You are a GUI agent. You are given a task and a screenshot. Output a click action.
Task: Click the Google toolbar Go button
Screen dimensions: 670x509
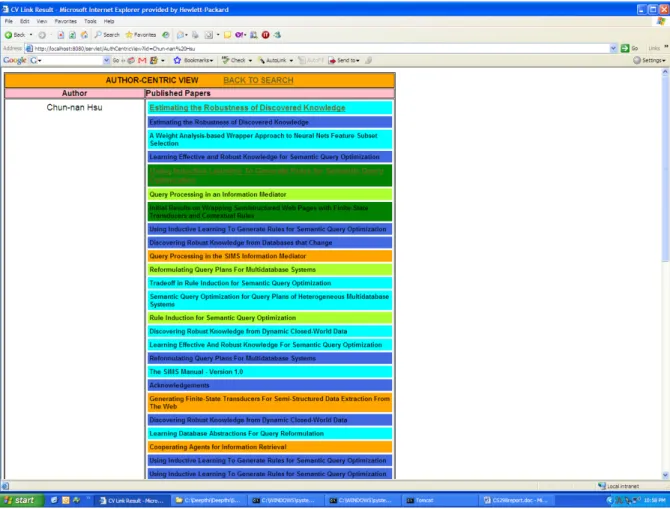117,61
